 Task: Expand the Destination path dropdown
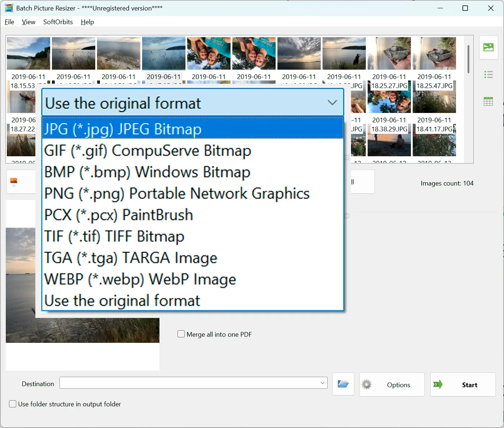pyautogui.click(x=323, y=383)
